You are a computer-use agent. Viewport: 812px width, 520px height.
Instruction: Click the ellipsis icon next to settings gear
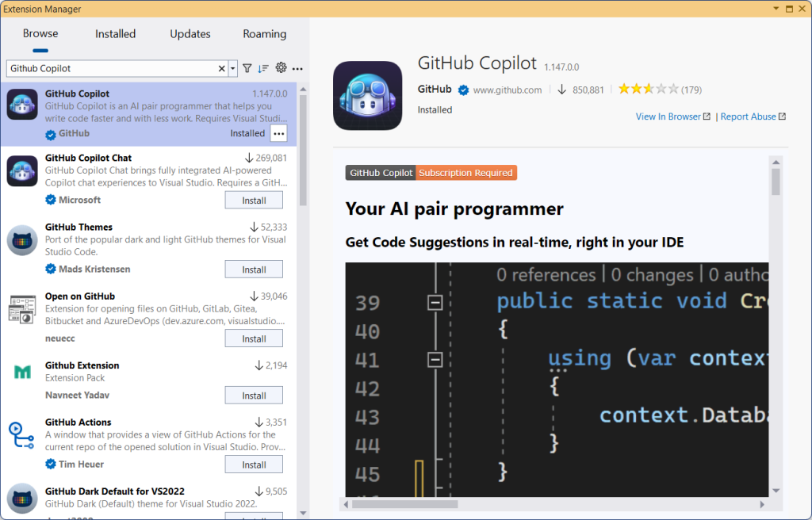point(297,69)
